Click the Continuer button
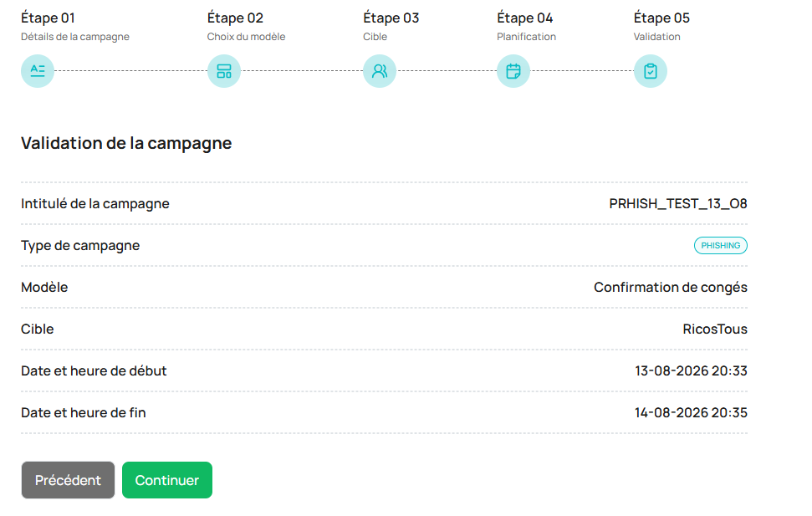This screenshot has height=516, width=812. click(x=167, y=480)
